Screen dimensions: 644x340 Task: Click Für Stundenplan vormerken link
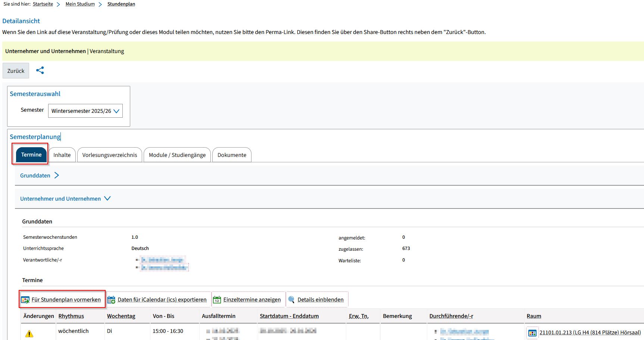[66, 300]
